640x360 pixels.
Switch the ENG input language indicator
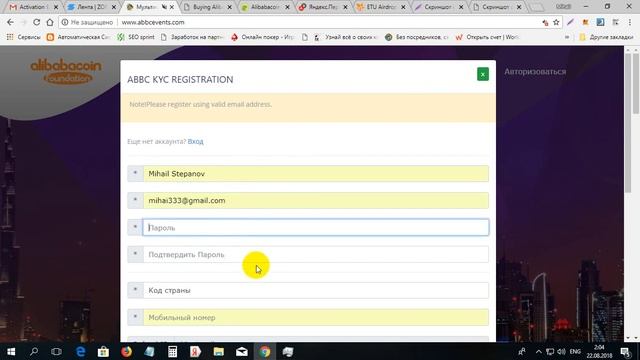coord(575,352)
